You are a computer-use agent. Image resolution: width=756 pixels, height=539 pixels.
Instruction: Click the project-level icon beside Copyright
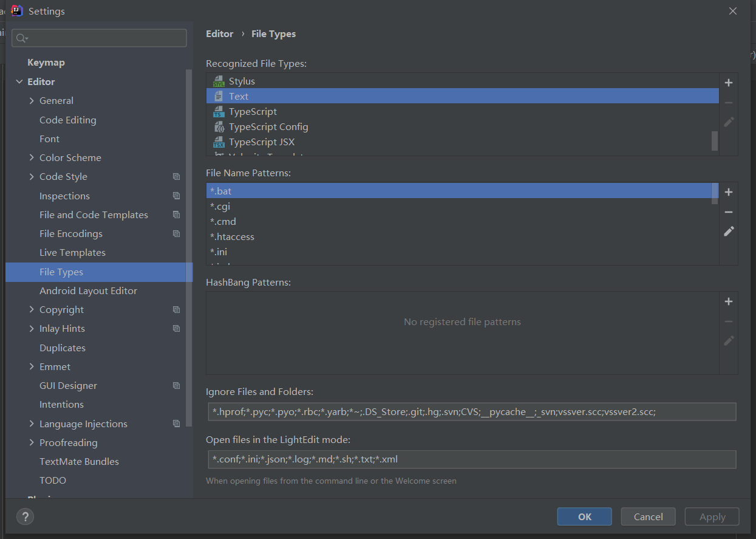pyautogui.click(x=176, y=310)
